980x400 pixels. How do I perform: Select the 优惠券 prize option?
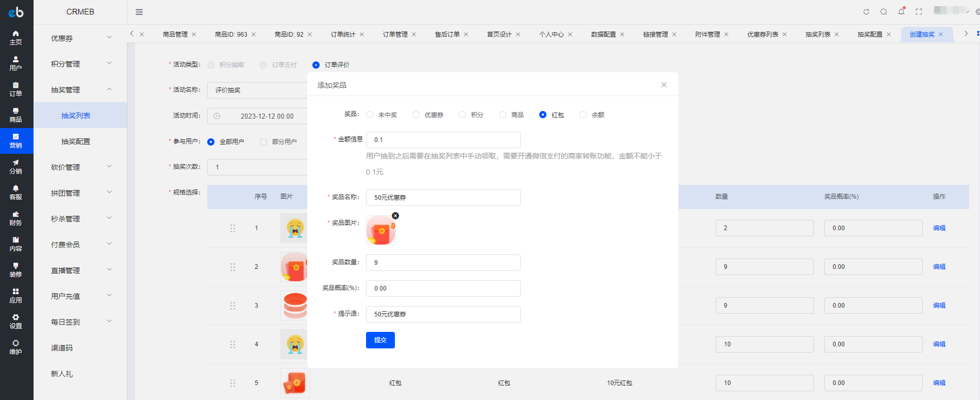428,115
